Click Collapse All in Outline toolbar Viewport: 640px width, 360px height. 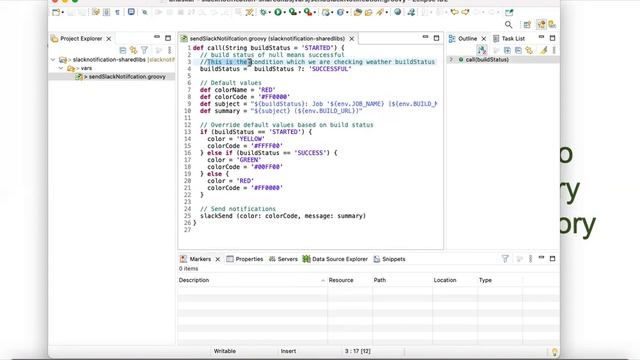click(x=518, y=50)
